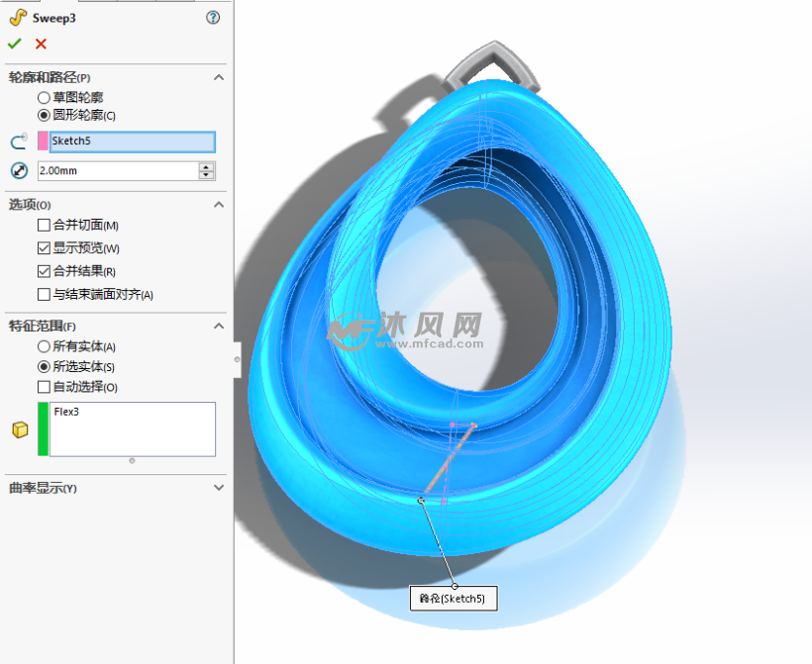
Task: Select the 圆形轮廓(C) radio option
Action: tap(44, 115)
